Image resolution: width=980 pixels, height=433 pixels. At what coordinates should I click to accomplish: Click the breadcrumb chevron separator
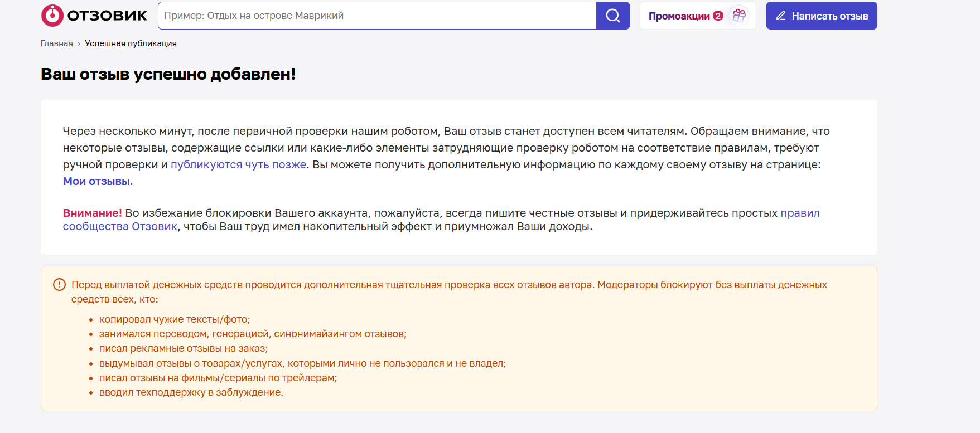pyautogui.click(x=79, y=43)
